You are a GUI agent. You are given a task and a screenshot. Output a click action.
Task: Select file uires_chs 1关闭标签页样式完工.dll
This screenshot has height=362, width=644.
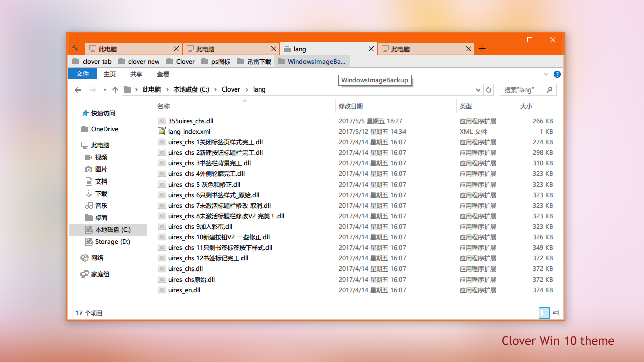215,142
